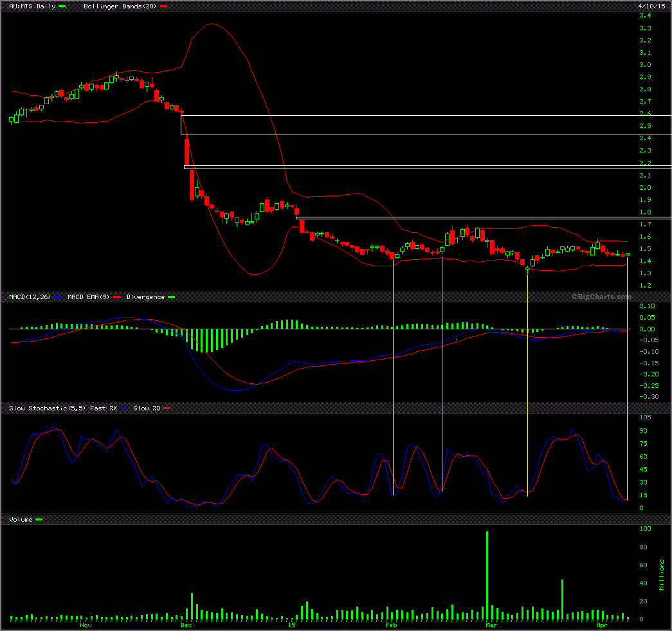This screenshot has width=672, height=631.
Task: Click the 2.5 price axis value
Action: (x=645, y=126)
